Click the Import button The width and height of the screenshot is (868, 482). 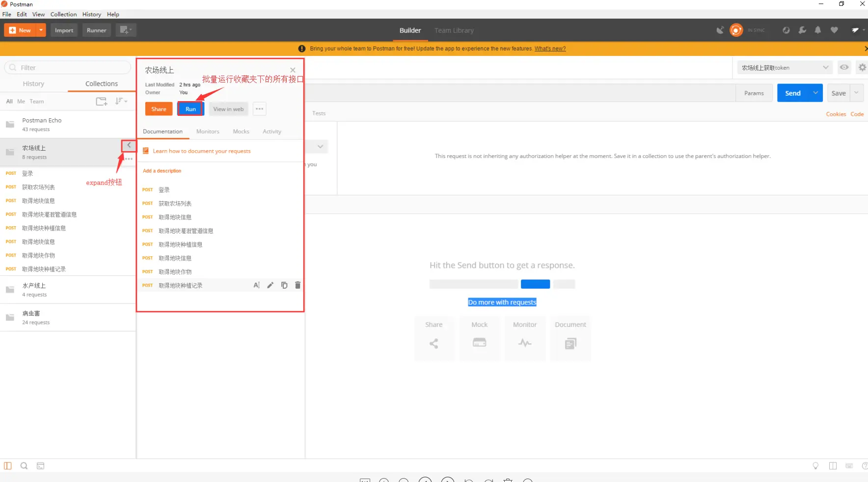tap(64, 30)
